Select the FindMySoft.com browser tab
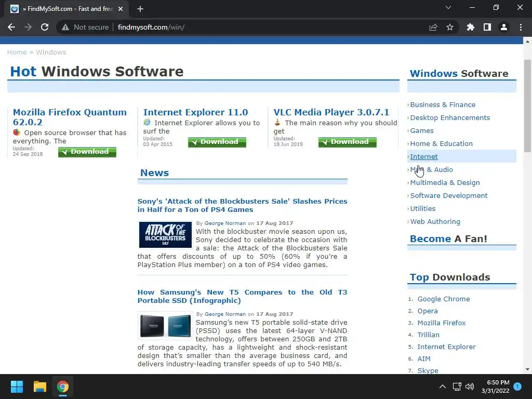This screenshot has height=399, width=532. coord(66,9)
